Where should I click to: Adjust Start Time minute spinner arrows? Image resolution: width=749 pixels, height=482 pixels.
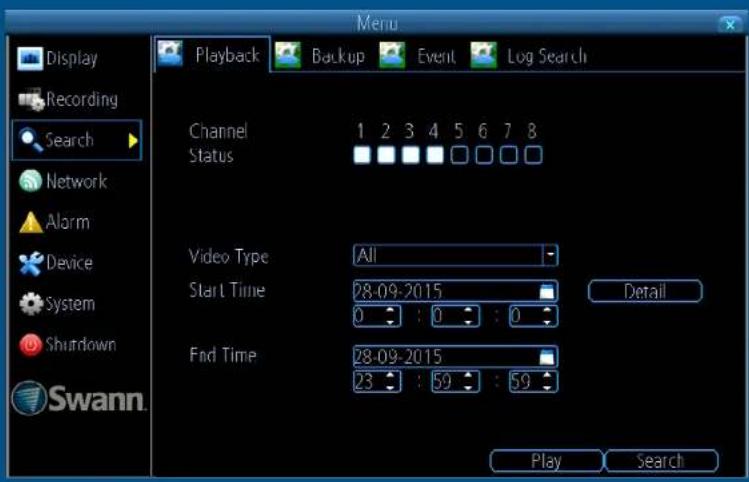point(468,316)
